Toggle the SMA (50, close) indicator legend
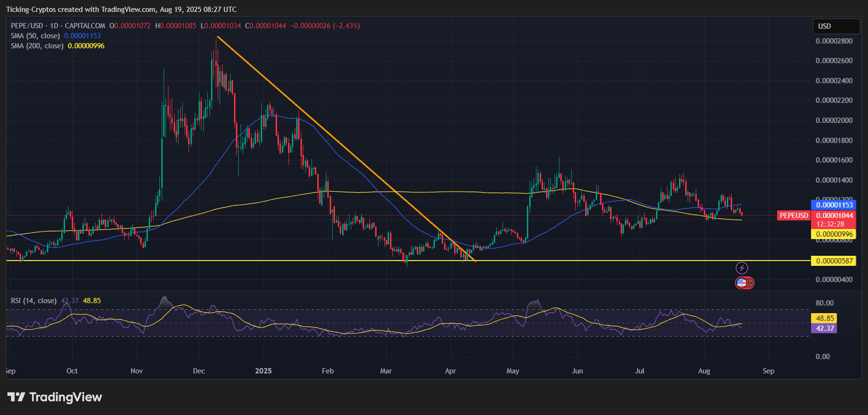868x415 pixels. tap(35, 36)
